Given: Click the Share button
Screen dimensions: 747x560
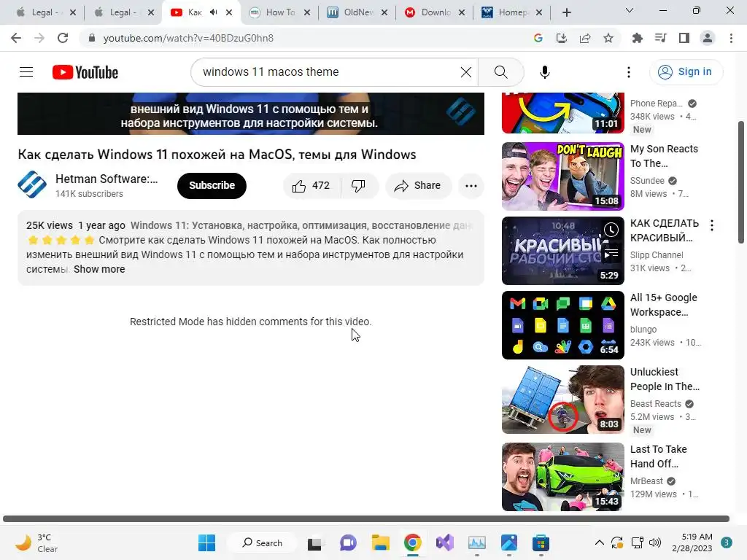Looking at the screenshot, I should 418,185.
